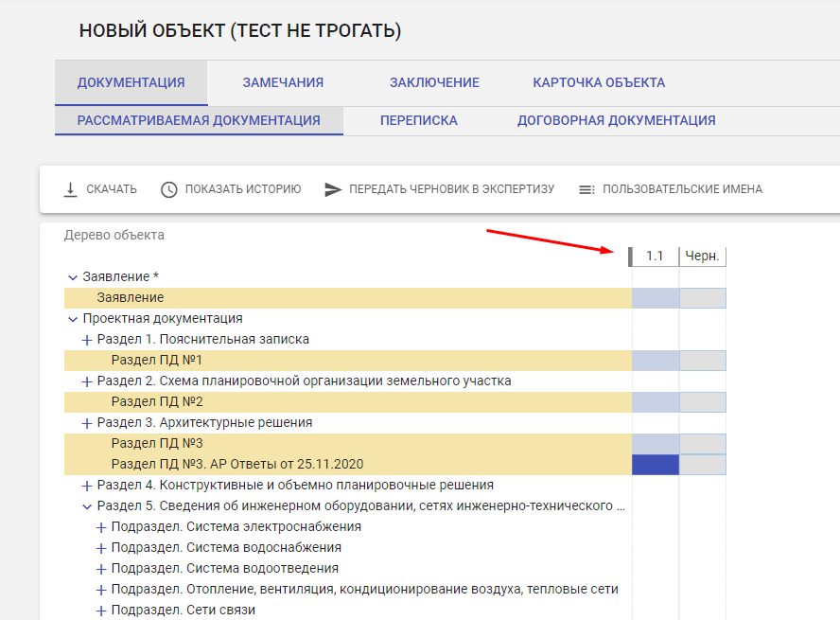This screenshot has width=840, height=620.
Task: Click the 1.1 column header
Action: click(655, 256)
